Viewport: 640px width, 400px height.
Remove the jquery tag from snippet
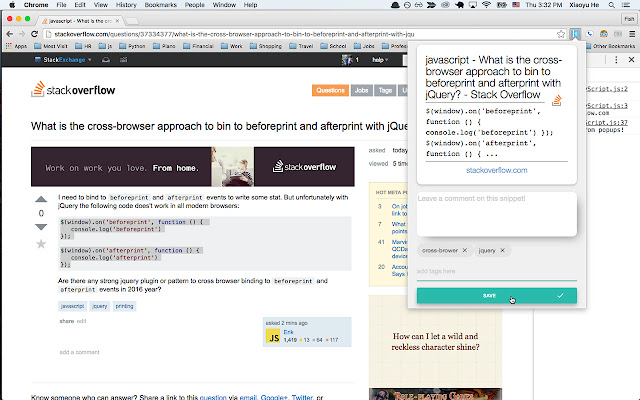tap(502, 250)
